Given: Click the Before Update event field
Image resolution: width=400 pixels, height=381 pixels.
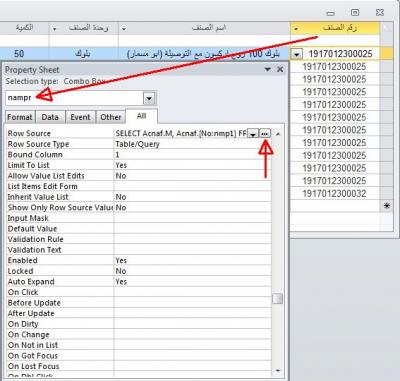Looking at the screenshot, I should click(x=192, y=303).
